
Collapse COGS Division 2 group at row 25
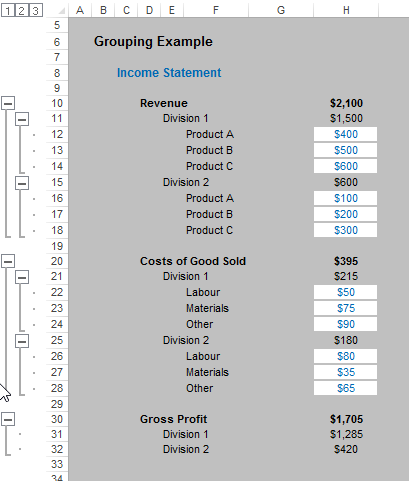(22, 341)
